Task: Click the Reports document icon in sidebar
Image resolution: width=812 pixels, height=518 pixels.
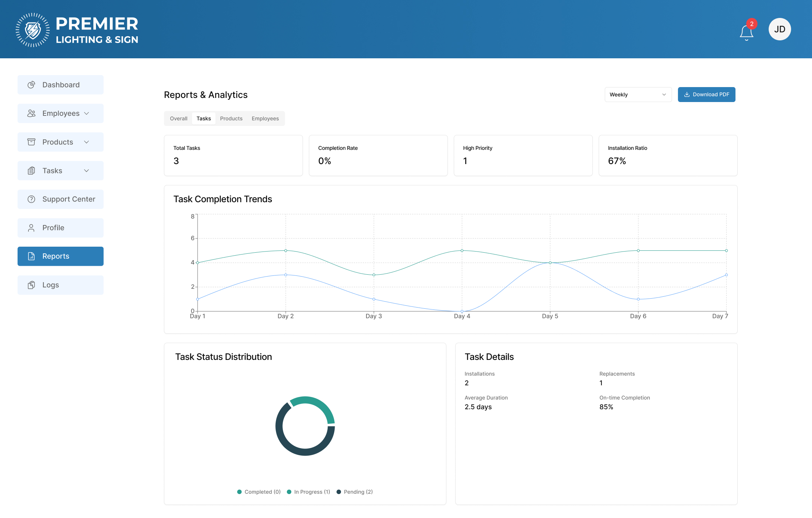Action: pos(31,256)
